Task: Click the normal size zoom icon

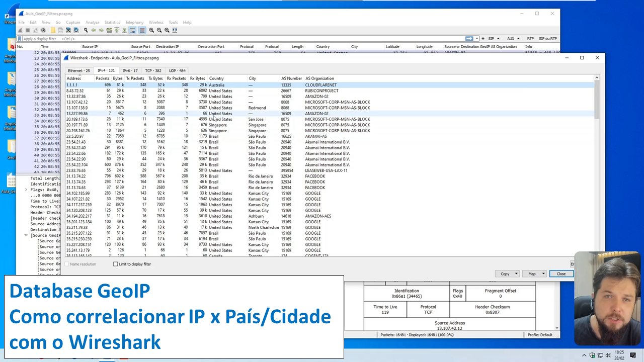Action: click(x=167, y=30)
